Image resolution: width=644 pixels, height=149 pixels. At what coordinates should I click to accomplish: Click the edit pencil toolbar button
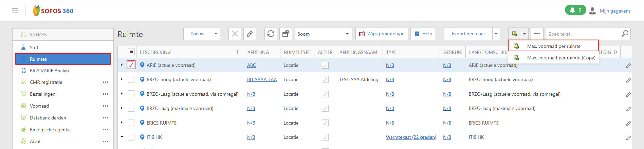click(250, 34)
